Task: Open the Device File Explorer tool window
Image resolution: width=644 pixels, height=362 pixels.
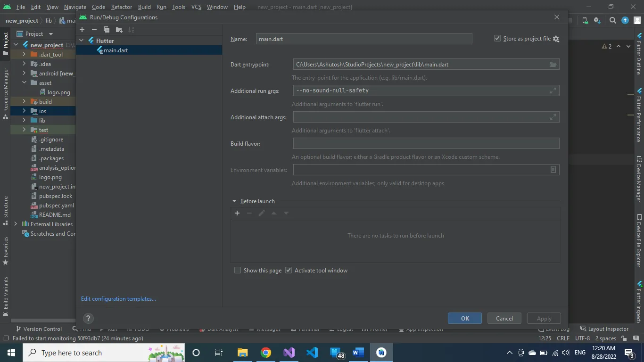Action: click(x=639, y=240)
